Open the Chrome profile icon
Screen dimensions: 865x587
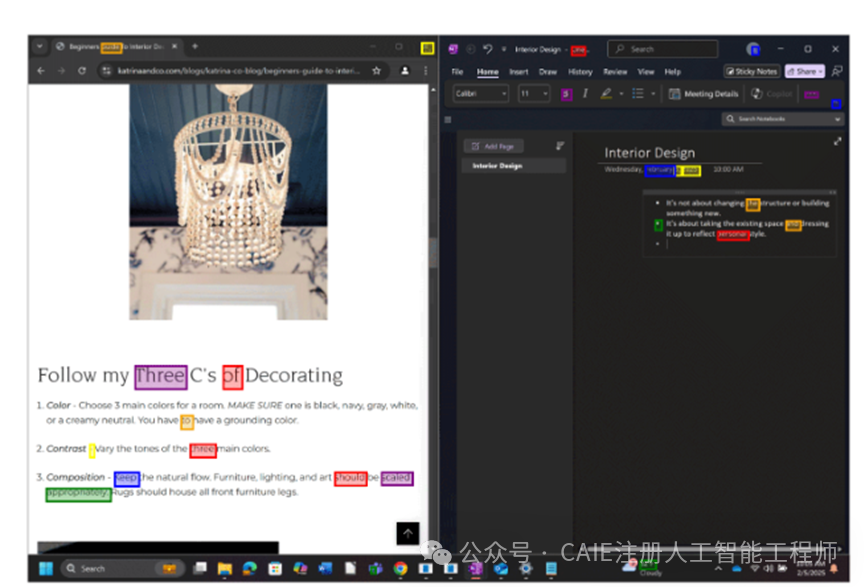[405, 71]
